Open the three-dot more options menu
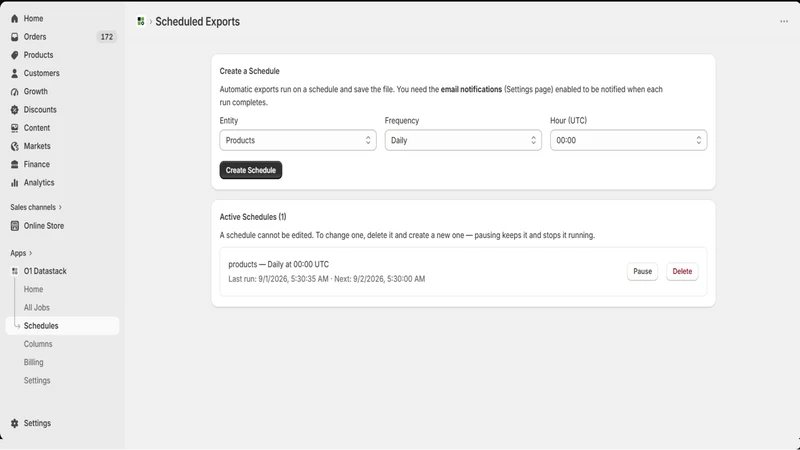800x450 pixels. 784,21
